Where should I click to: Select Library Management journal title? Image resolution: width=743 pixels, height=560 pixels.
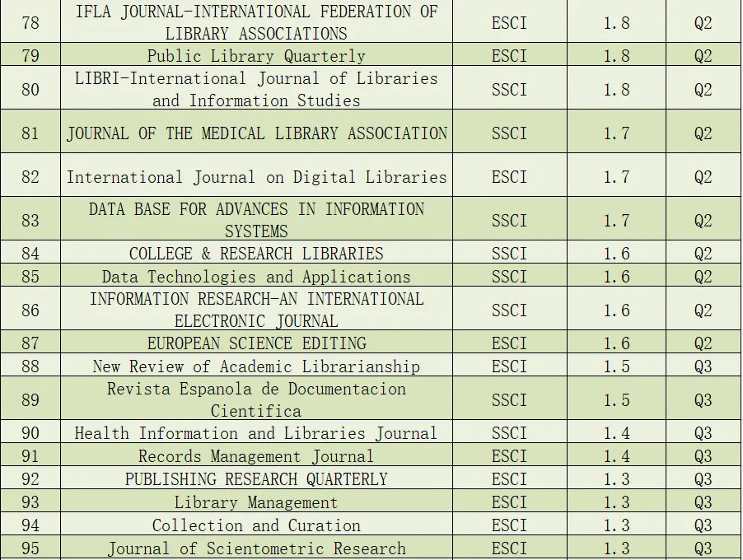pyautogui.click(x=256, y=502)
